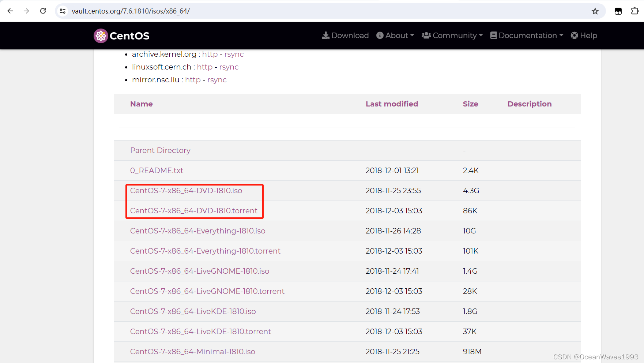Viewport: 644px width, 363px height.
Task: Reload the page with refresh icon
Action: click(43, 11)
